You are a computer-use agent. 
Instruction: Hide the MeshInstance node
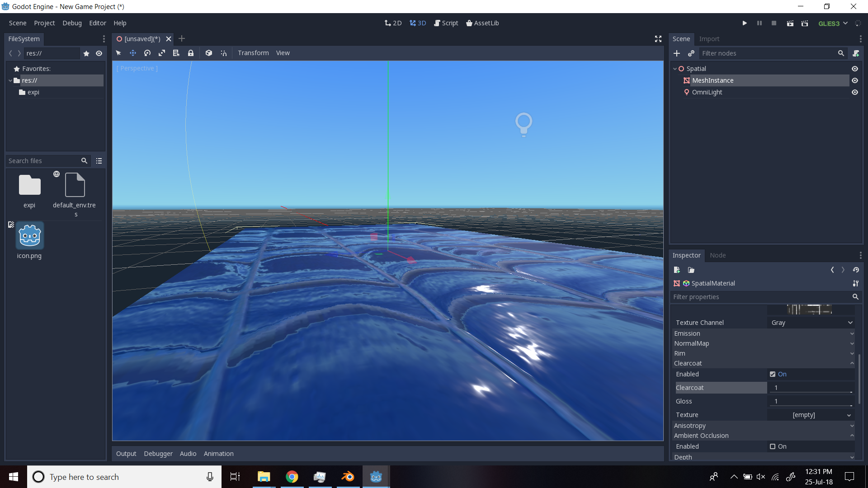pos(855,80)
